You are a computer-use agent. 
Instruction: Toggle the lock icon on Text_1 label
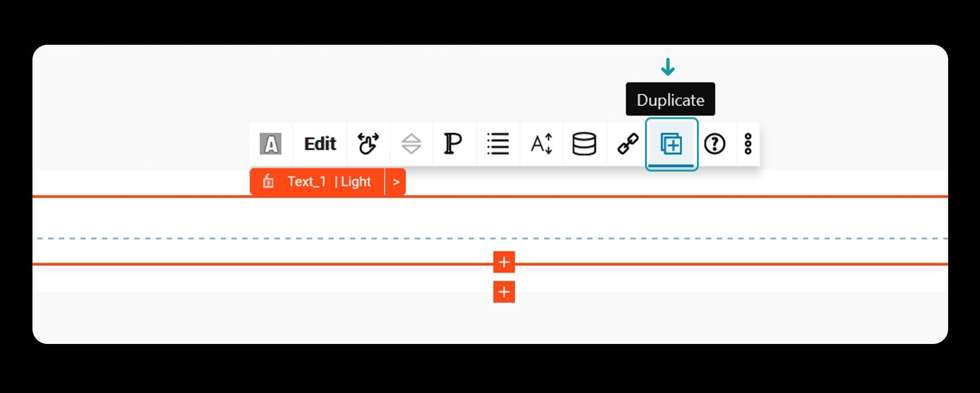[268, 181]
